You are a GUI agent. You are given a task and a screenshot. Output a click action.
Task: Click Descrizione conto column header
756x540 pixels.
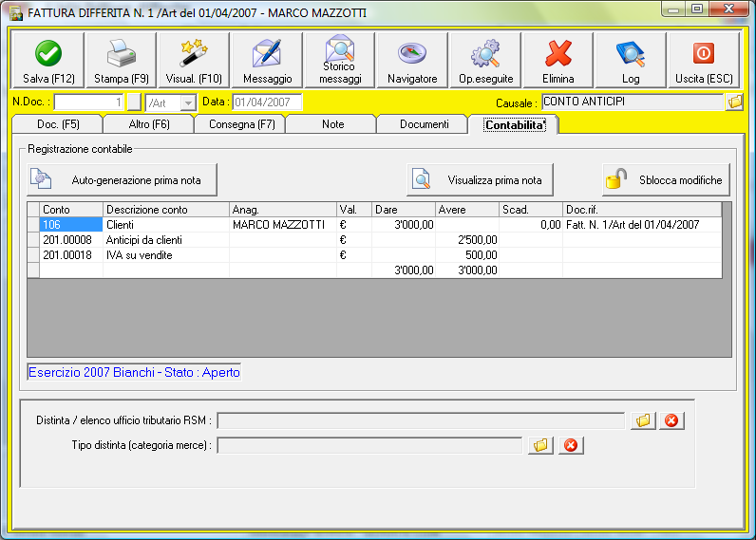[166, 210]
